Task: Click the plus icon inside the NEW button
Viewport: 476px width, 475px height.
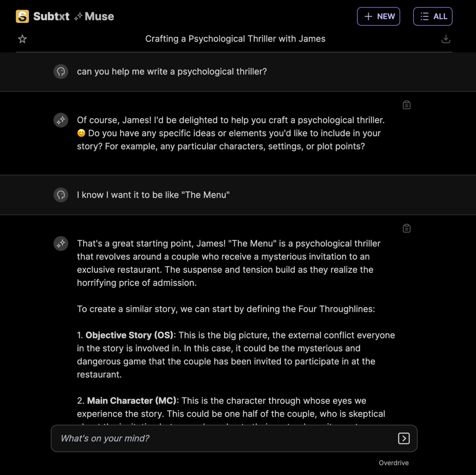Action: pos(369,16)
